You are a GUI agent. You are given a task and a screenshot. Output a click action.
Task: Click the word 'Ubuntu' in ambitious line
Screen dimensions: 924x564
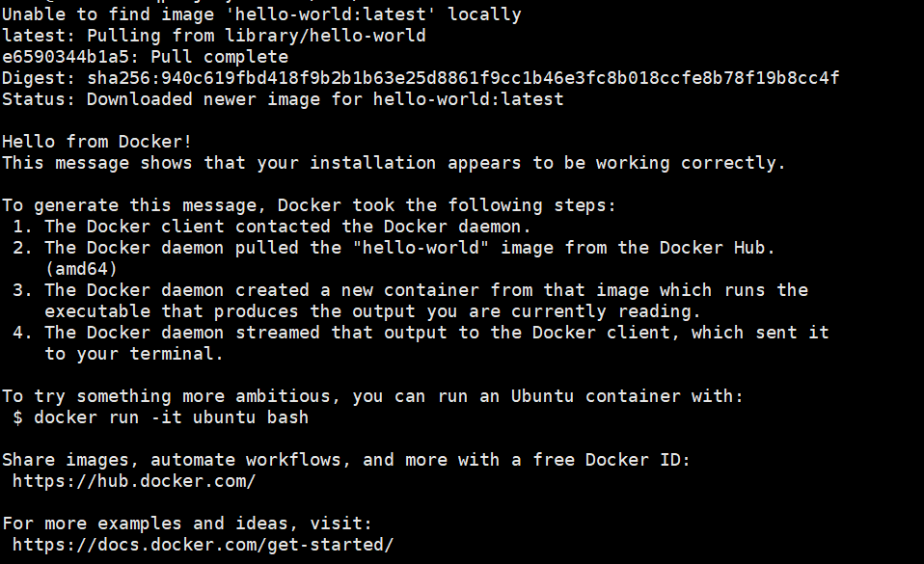[x=542, y=396]
